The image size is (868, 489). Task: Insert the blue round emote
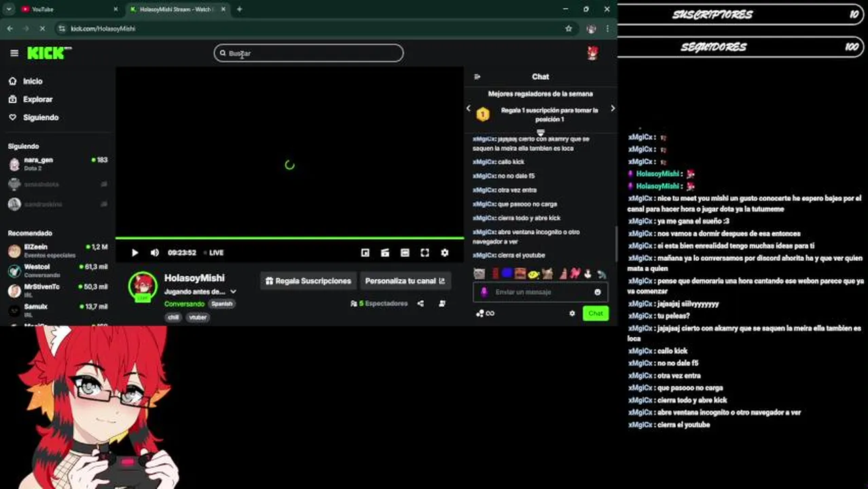click(507, 274)
